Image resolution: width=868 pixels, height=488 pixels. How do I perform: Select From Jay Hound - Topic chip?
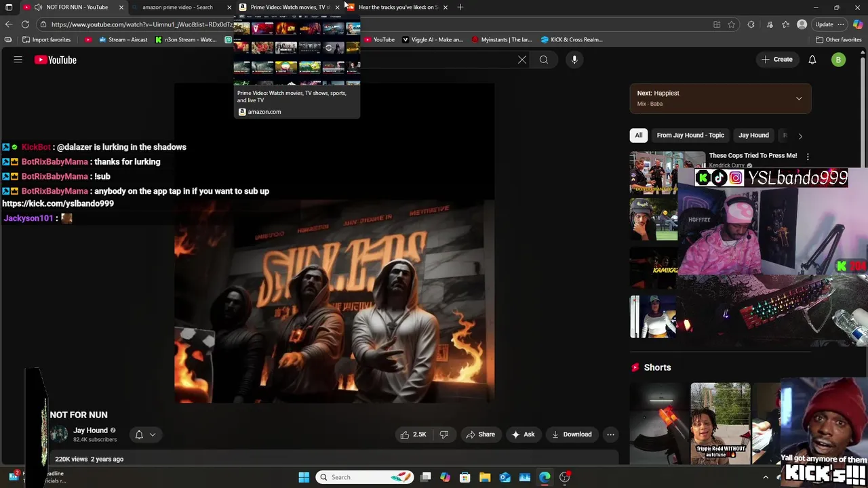tap(690, 135)
